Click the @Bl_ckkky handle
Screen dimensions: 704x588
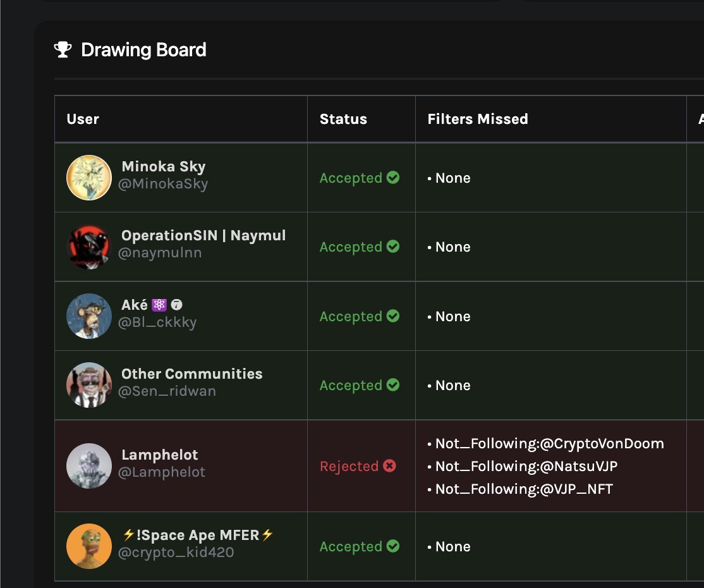point(157,322)
